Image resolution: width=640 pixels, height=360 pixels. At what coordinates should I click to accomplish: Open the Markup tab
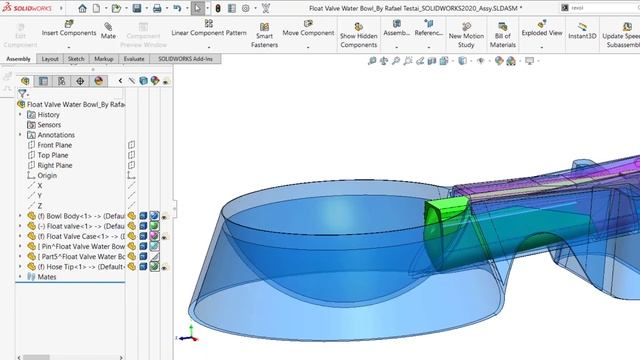point(104,59)
